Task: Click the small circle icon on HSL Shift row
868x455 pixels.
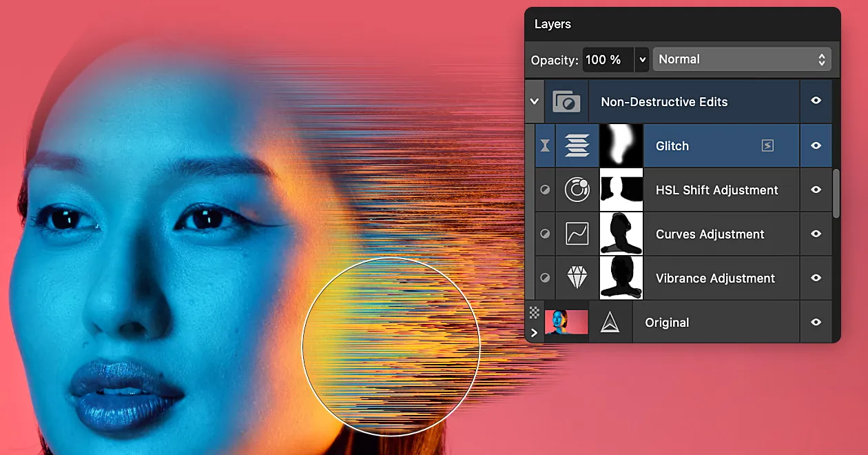Action: (x=545, y=190)
